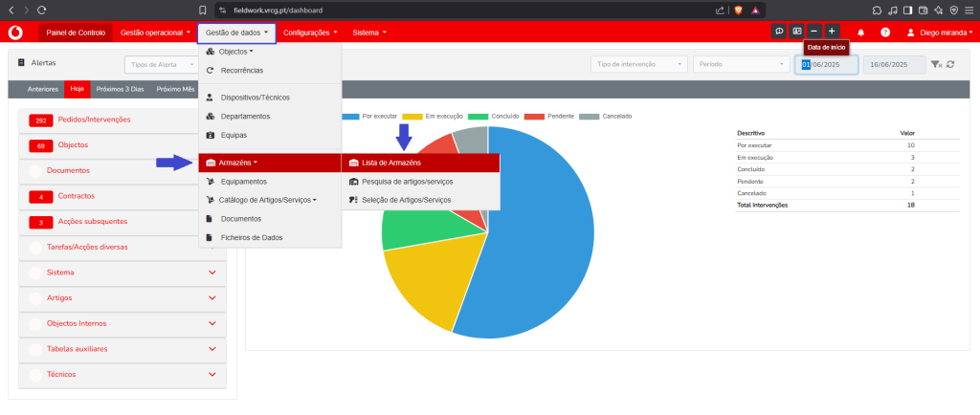Open help question mark icon

[885, 32]
